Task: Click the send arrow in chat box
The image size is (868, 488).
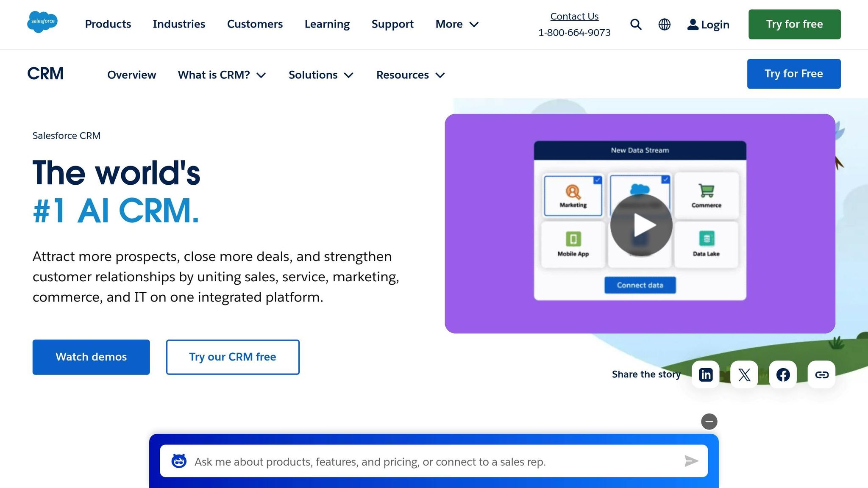Action: (691, 461)
